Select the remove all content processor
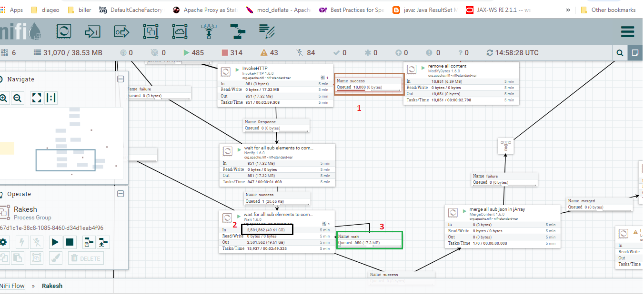 461,83
